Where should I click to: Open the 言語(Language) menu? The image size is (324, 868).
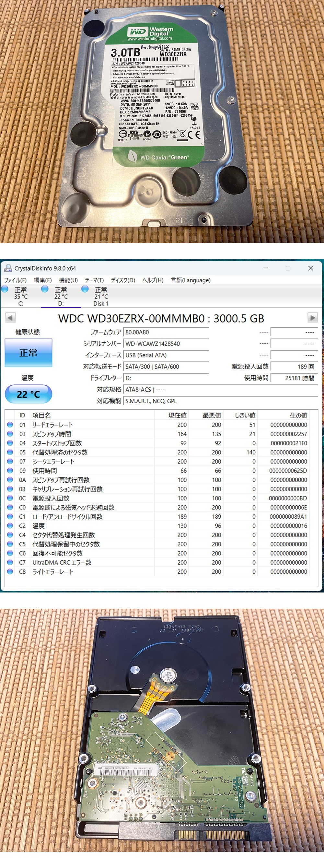[x=191, y=280]
